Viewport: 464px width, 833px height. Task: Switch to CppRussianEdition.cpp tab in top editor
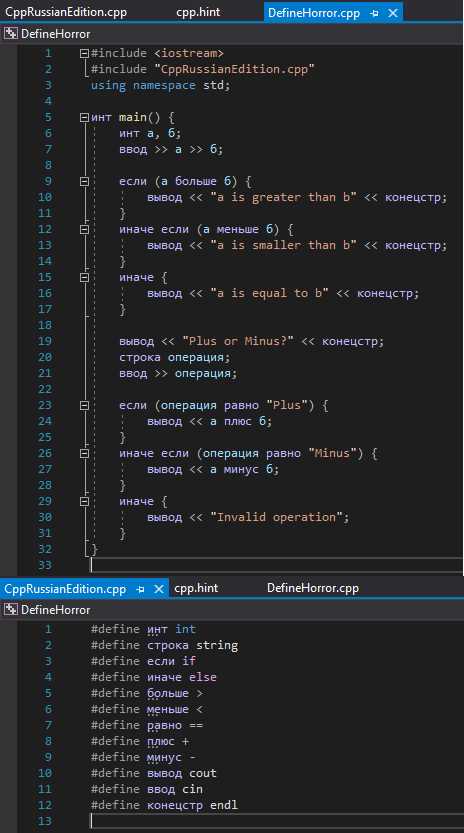tap(66, 12)
